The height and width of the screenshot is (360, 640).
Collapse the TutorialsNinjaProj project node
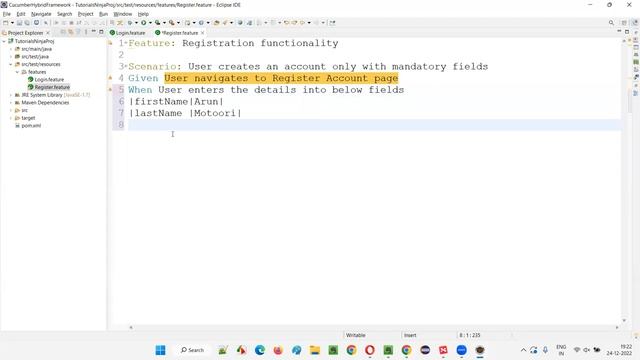(x=4, y=41)
